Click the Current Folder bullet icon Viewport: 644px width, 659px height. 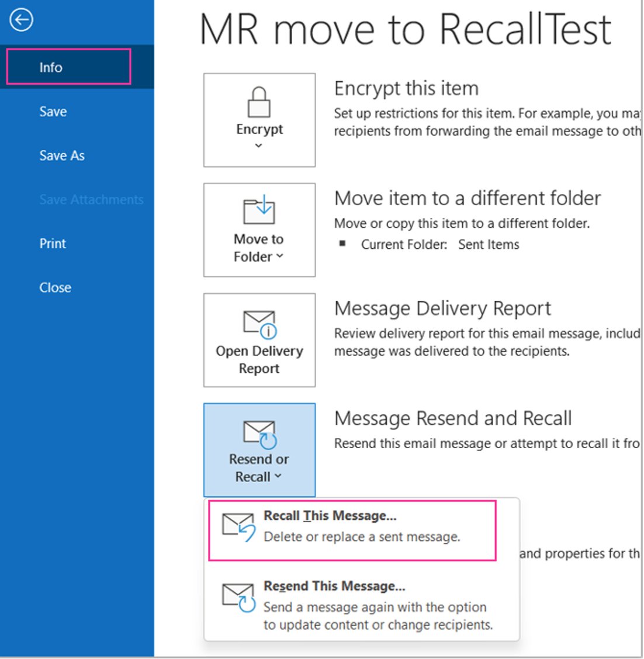pyautogui.click(x=344, y=244)
